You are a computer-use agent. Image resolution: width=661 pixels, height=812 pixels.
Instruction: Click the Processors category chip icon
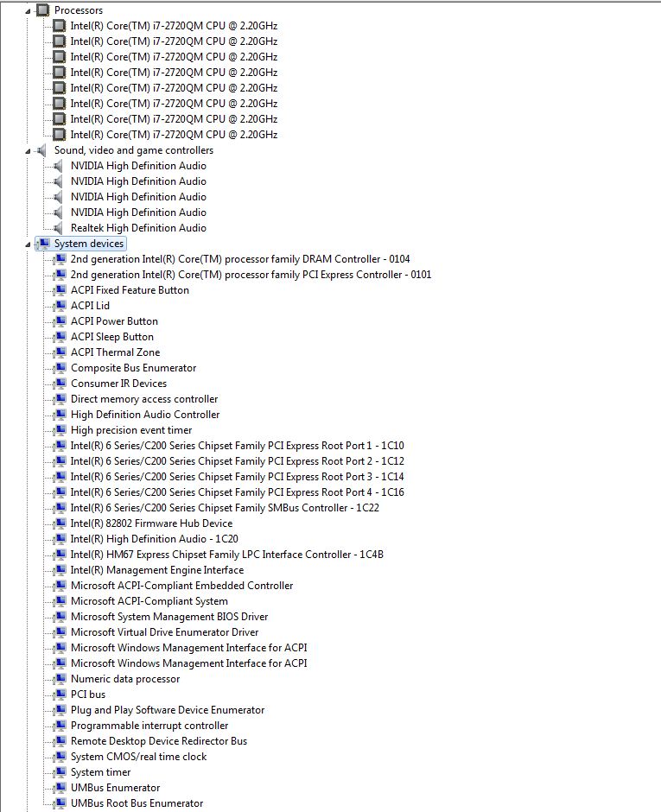pyautogui.click(x=43, y=10)
